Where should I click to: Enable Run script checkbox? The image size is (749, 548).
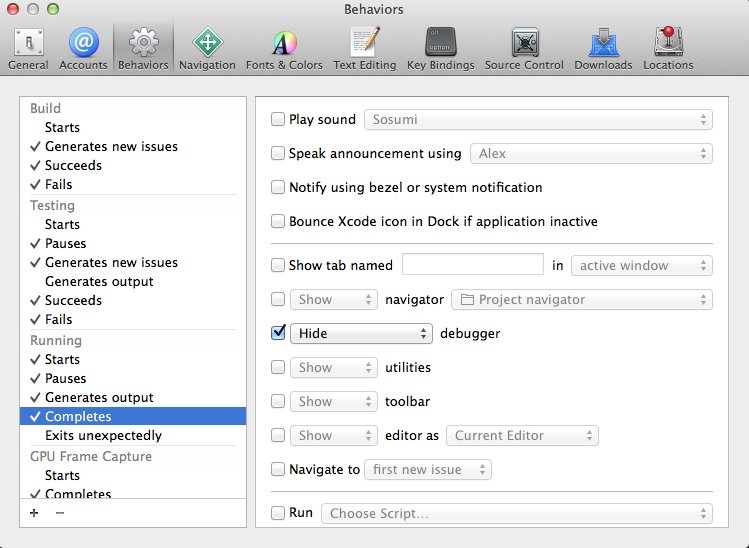pos(278,513)
